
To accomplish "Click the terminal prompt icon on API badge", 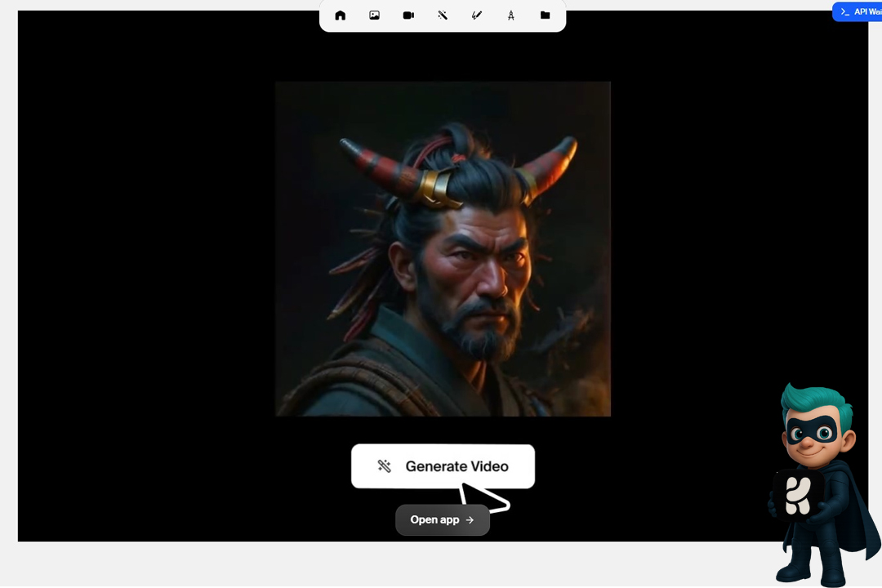I will coord(845,11).
